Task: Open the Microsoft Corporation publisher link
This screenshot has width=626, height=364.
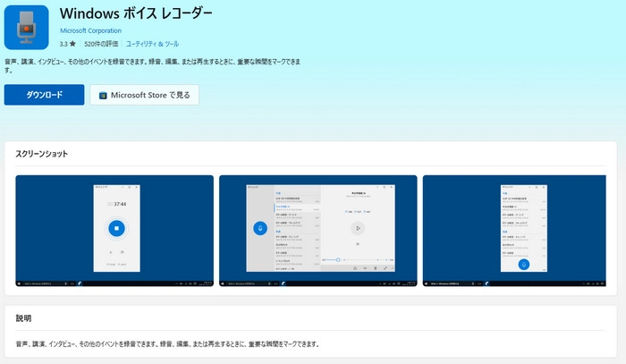Action: [x=90, y=30]
